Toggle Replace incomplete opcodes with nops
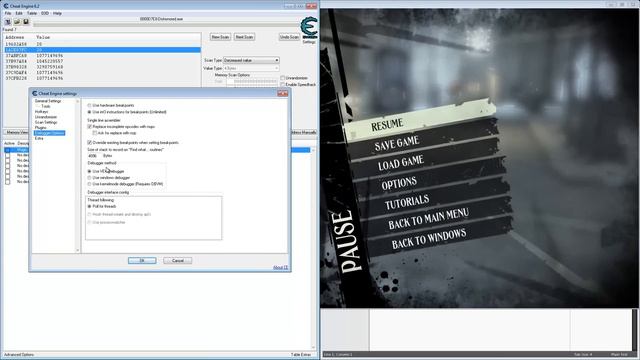640x360 pixels. click(89, 127)
